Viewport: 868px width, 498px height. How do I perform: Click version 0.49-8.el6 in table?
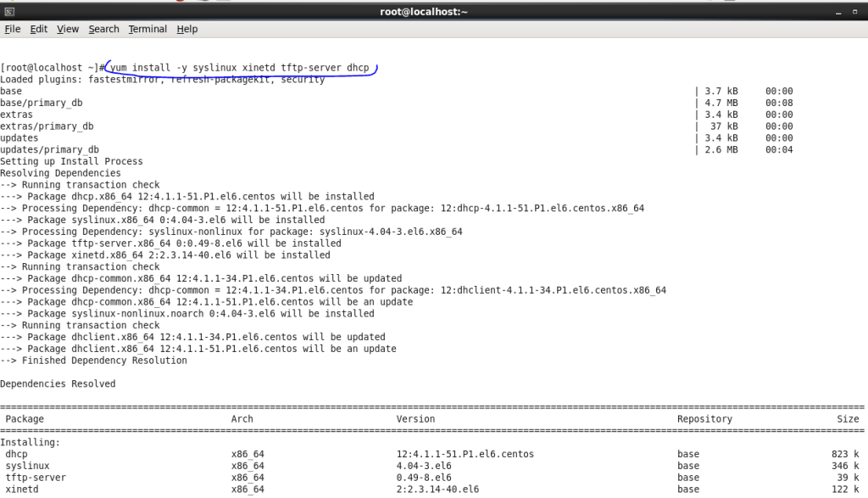click(424, 478)
